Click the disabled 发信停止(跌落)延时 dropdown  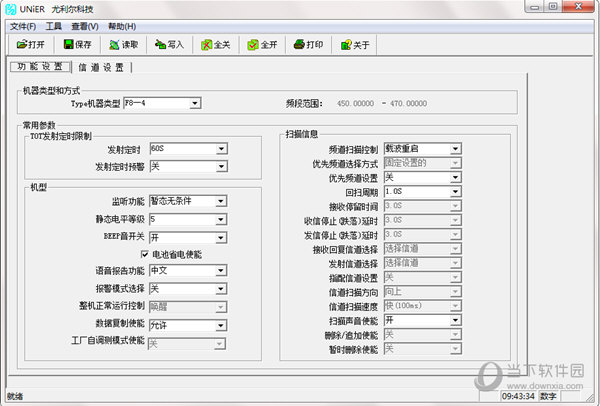click(422, 234)
